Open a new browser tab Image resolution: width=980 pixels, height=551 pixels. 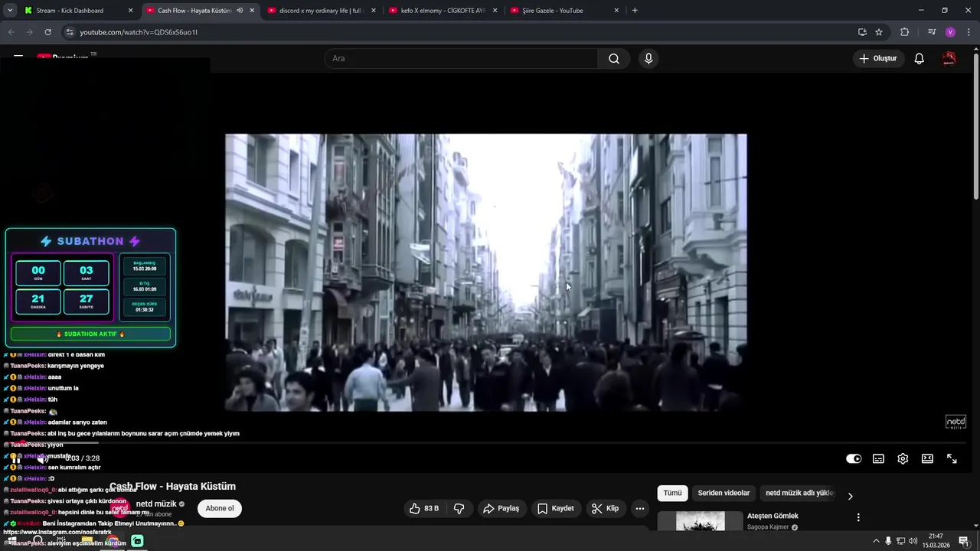click(635, 11)
